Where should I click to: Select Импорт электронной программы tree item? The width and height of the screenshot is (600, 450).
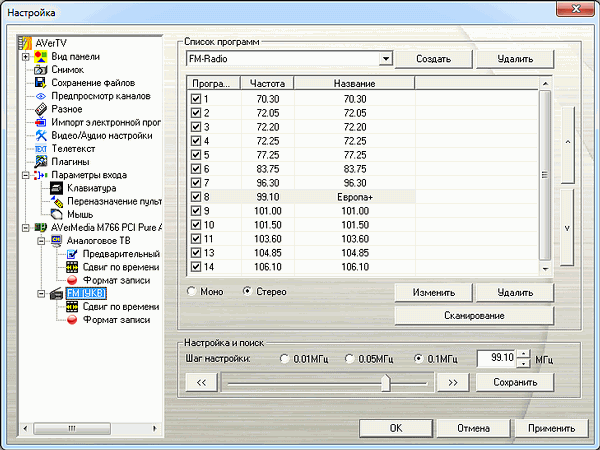(100, 123)
